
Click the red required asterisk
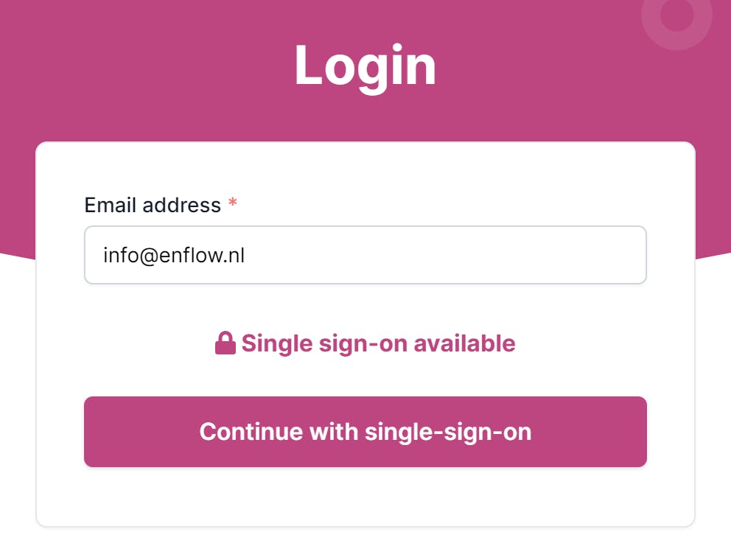(232, 204)
